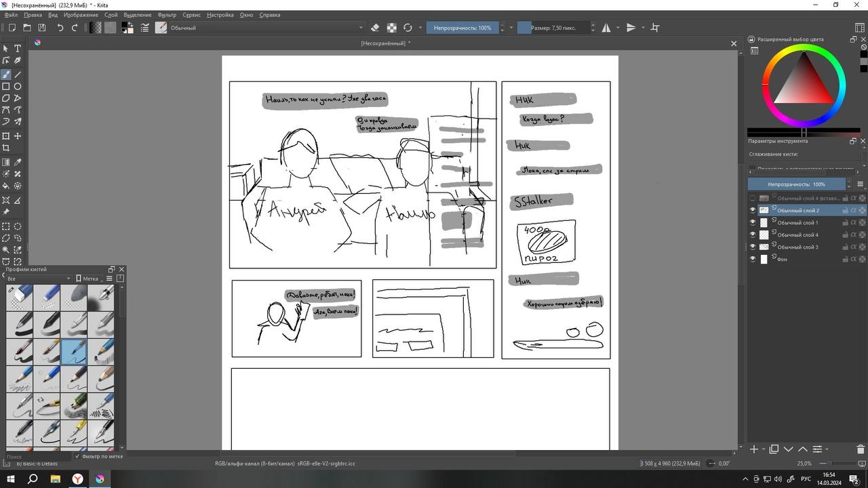868x488 pixels.
Task: Open brush presets Все tag dropdown
Action: (39, 279)
